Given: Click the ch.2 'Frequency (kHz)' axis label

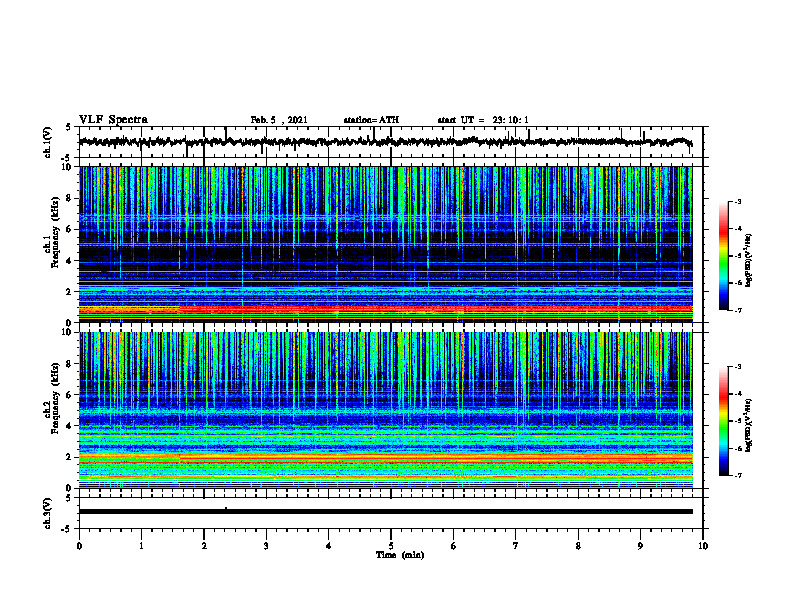Looking at the screenshot, I should pyautogui.click(x=55, y=398).
